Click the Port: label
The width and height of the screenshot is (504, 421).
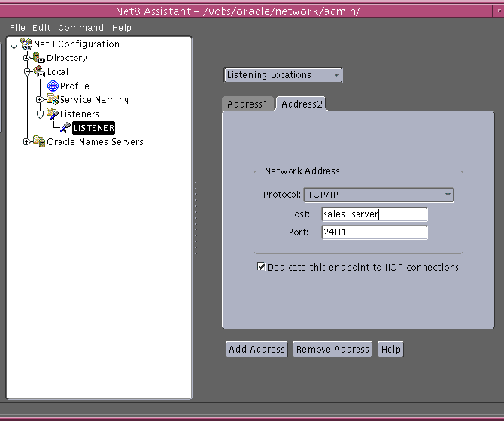pos(299,232)
